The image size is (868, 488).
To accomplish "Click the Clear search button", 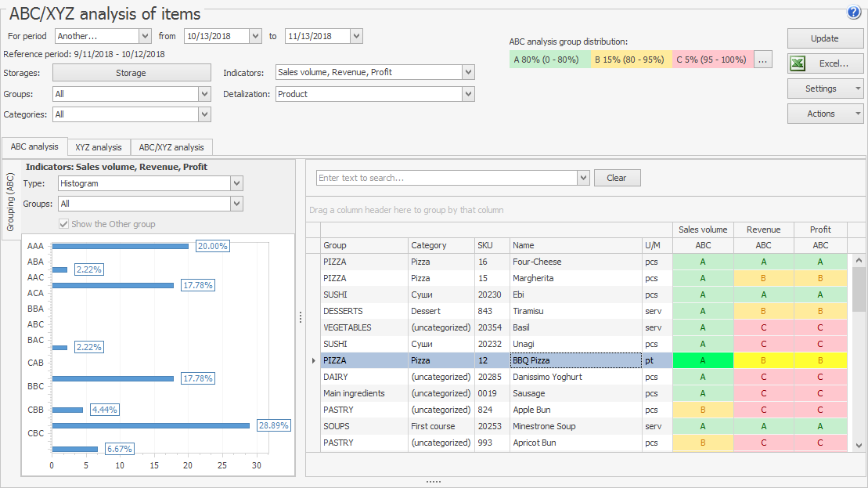I will coord(617,178).
